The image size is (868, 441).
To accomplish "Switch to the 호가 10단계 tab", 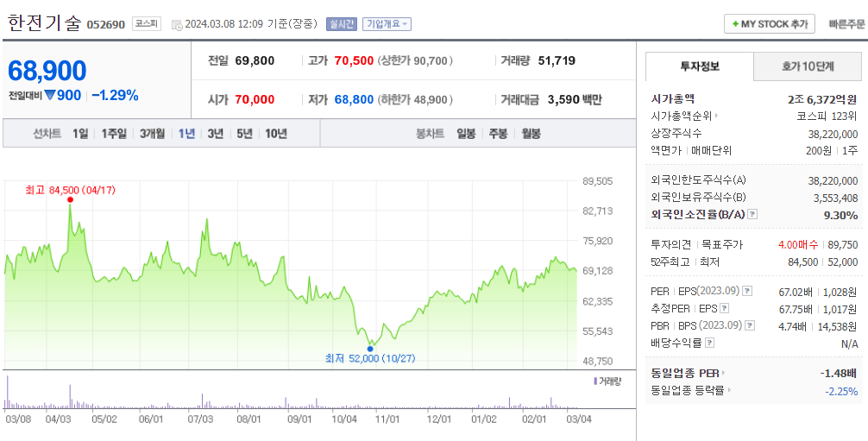I will tap(808, 66).
